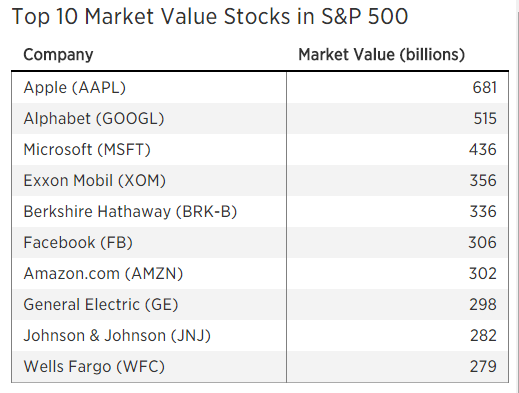Click the Market Value (billions) column header
519x393 pixels.
[x=381, y=55]
